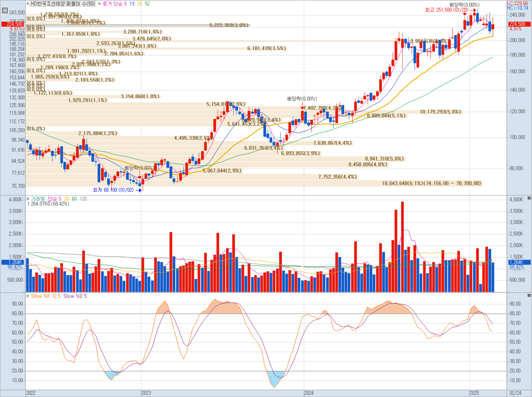Toggle the square marker beside Slow %K

[28, 296]
